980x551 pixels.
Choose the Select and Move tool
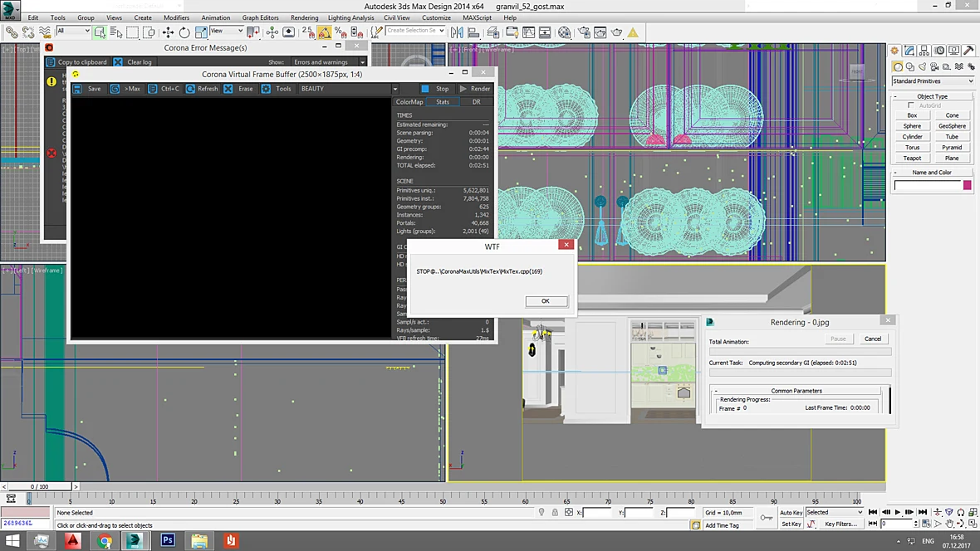coord(168,32)
